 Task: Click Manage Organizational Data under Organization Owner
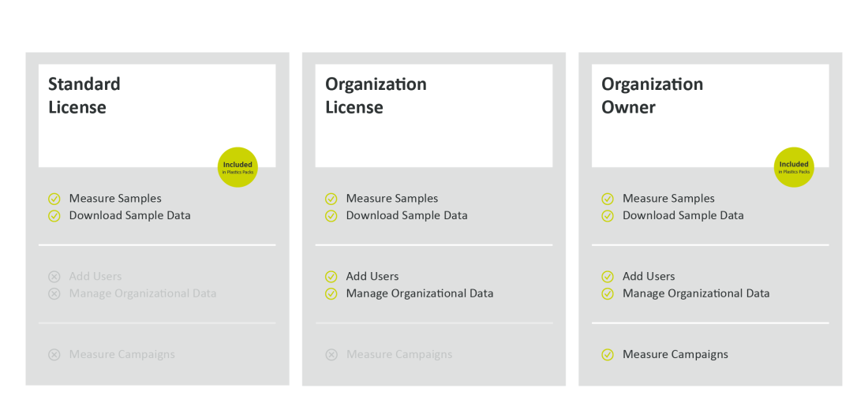point(696,293)
